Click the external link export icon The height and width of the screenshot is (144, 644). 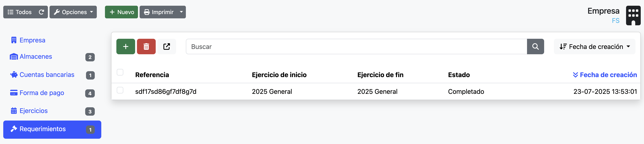point(167,46)
